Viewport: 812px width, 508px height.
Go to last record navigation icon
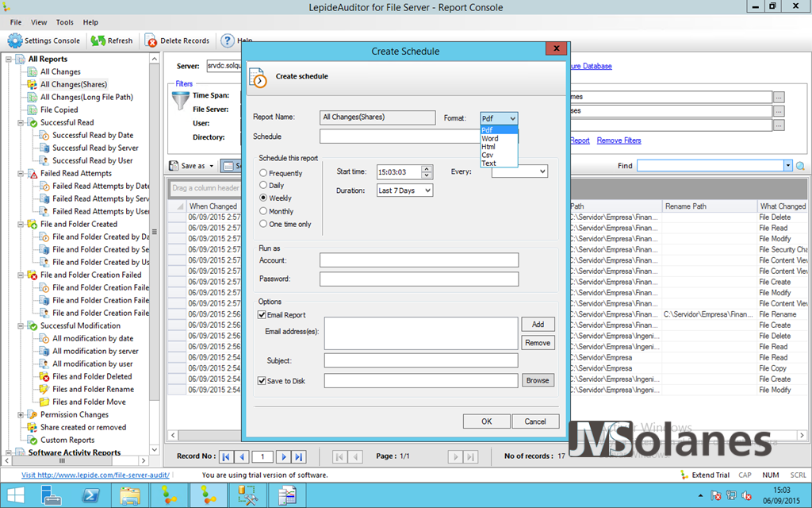(x=299, y=456)
